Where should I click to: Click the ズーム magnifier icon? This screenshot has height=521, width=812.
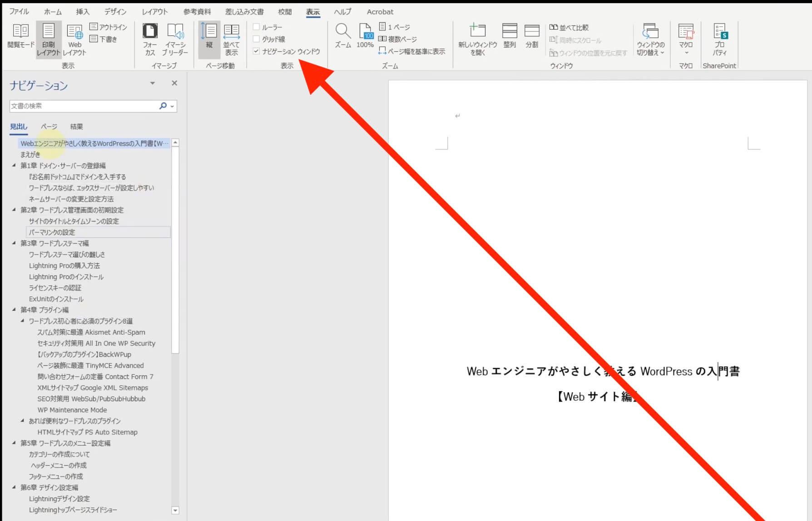coord(343,32)
